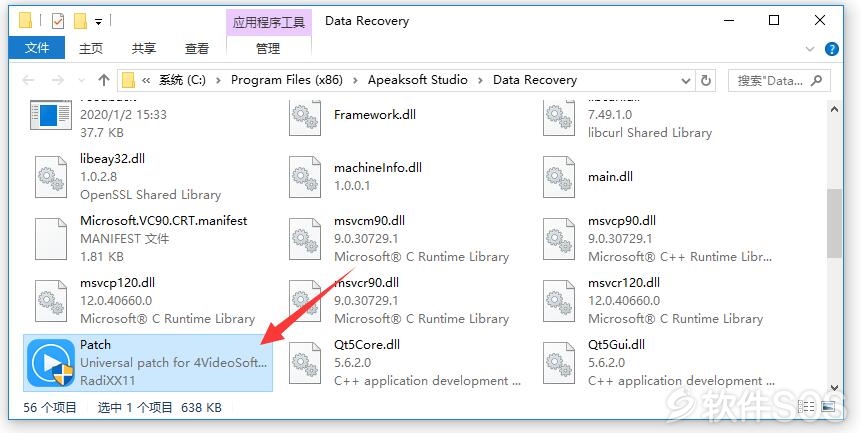
Task: Switch to large icons view layout
Action: (x=827, y=407)
